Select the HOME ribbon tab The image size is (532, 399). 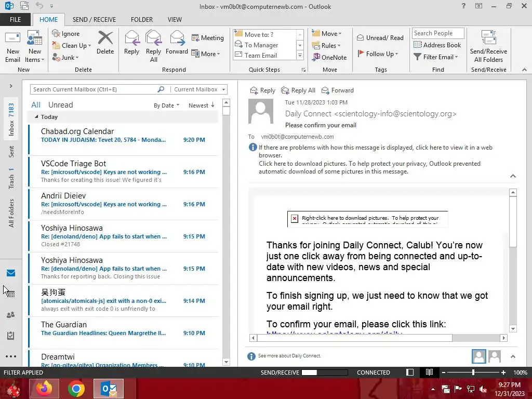(x=48, y=19)
